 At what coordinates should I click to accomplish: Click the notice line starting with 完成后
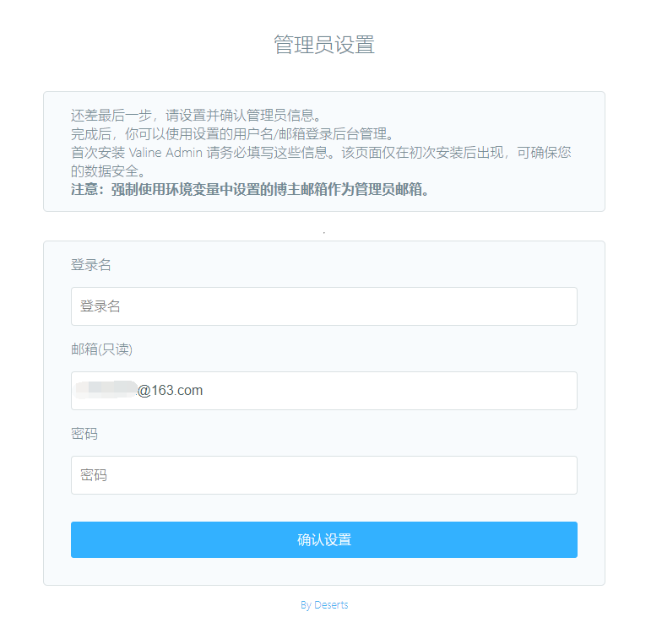[232, 134]
